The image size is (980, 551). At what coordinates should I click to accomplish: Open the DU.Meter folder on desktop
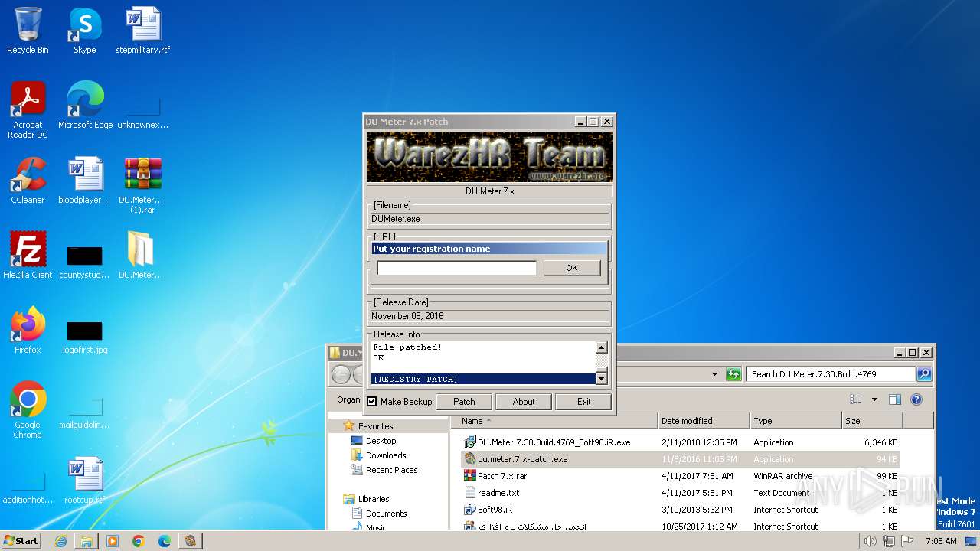point(142,255)
